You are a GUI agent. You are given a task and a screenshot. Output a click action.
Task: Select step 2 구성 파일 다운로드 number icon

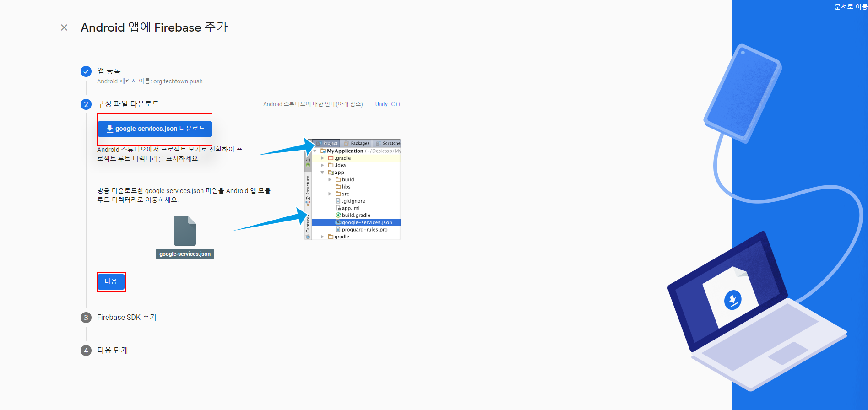point(86,104)
